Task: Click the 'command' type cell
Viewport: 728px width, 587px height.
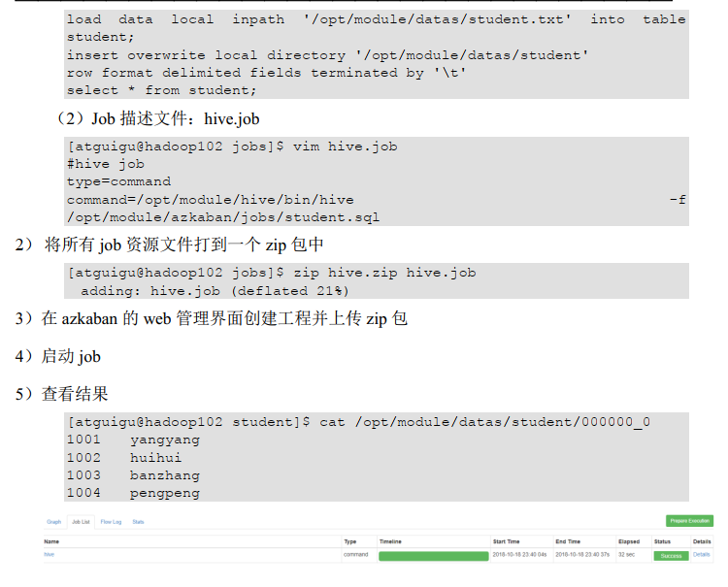Action: (x=355, y=554)
